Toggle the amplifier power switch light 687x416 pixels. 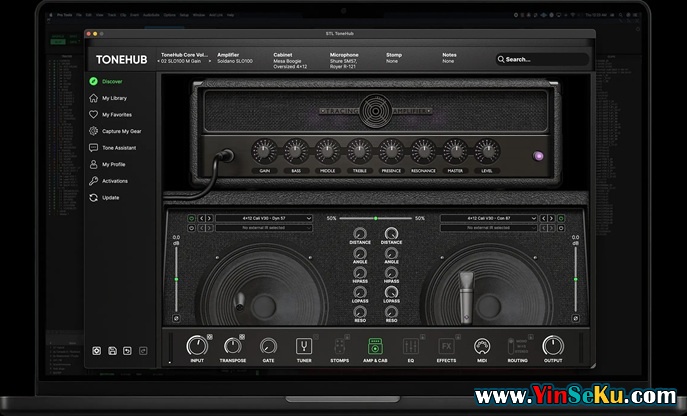click(x=538, y=155)
